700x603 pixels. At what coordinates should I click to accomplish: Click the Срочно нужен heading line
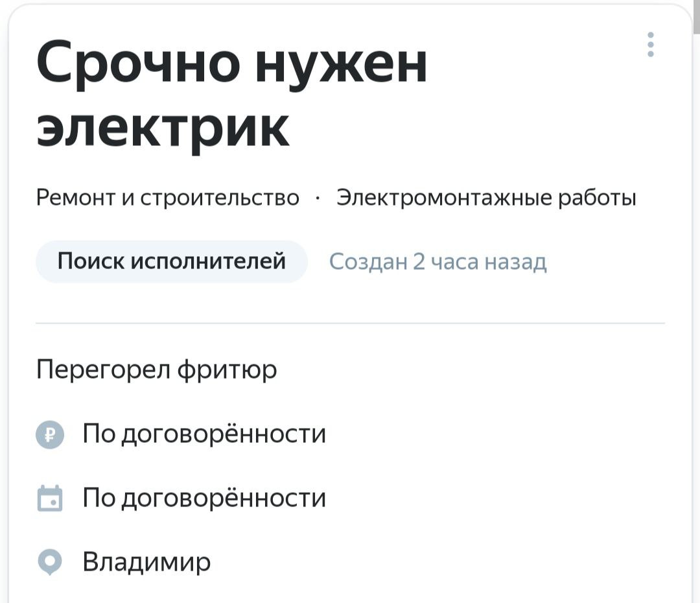click(x=231, y=62)
